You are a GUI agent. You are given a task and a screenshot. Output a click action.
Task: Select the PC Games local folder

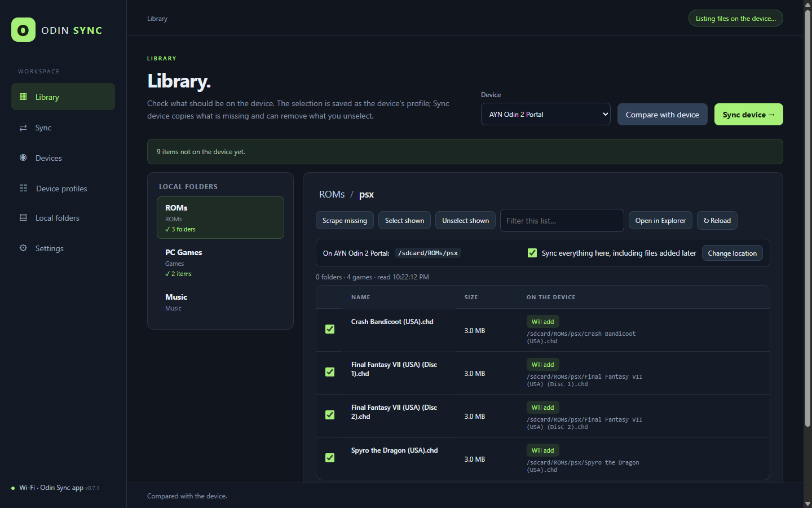(220, 262)
